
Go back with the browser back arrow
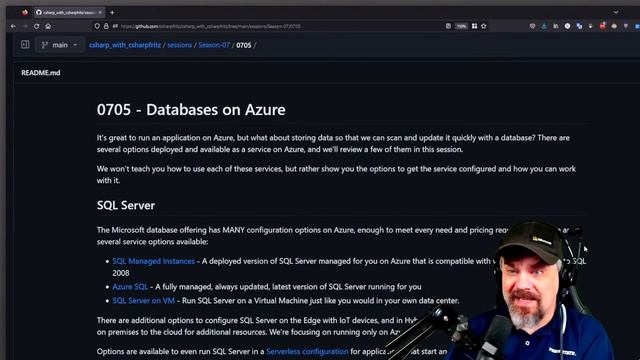13,26
